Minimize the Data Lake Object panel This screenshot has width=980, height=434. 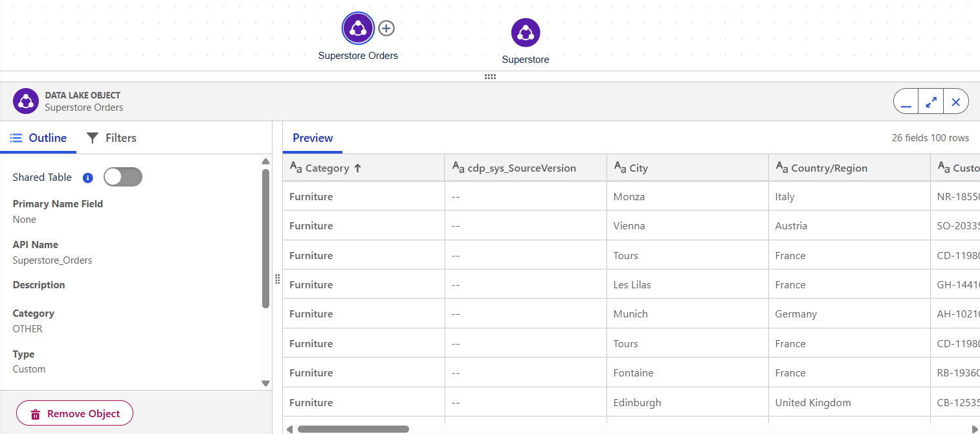click(906, 102)
